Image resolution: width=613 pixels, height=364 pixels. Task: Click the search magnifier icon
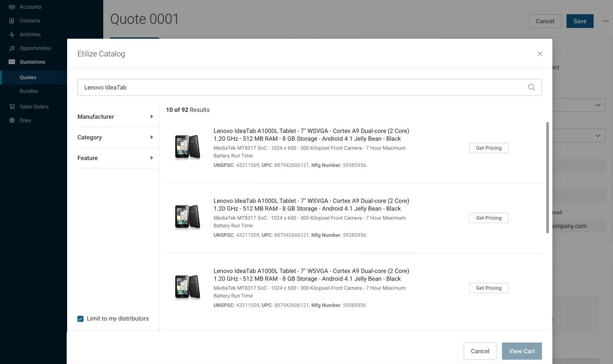click(x=531, y=87)
